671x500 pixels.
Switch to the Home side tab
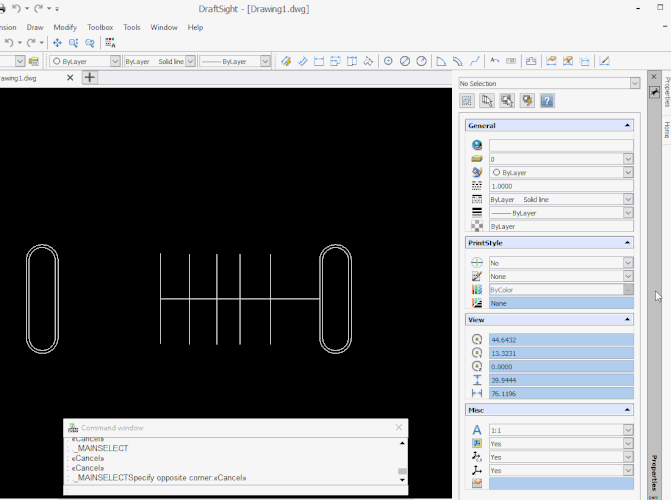pyautogui.click(x=667, y=129)
